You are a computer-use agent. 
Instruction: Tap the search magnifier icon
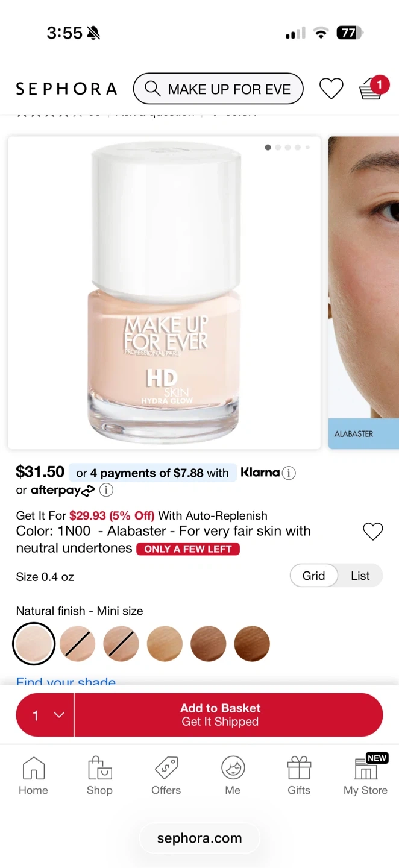coord(153,89)
